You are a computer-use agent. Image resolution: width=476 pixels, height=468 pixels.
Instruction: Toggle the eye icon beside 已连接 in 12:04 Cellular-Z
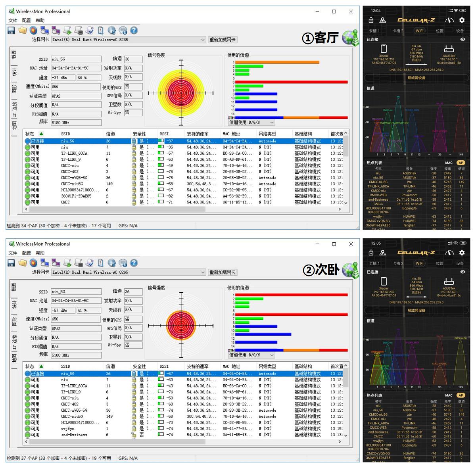tap(463, 39)
